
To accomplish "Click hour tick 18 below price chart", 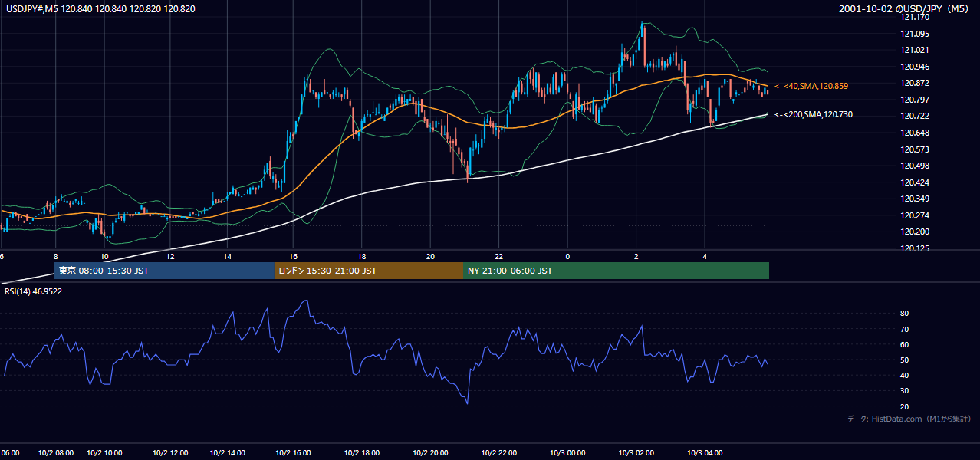I will (x=361, y=256).
